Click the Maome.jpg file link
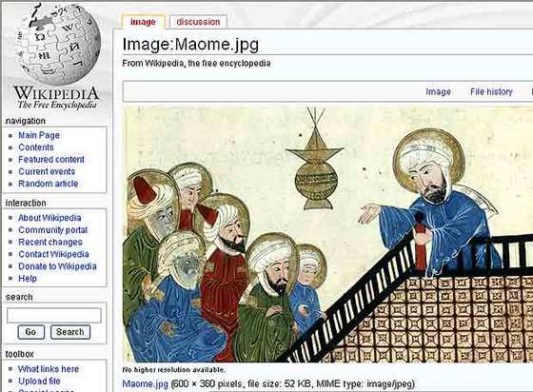 [x=145, y=384]
